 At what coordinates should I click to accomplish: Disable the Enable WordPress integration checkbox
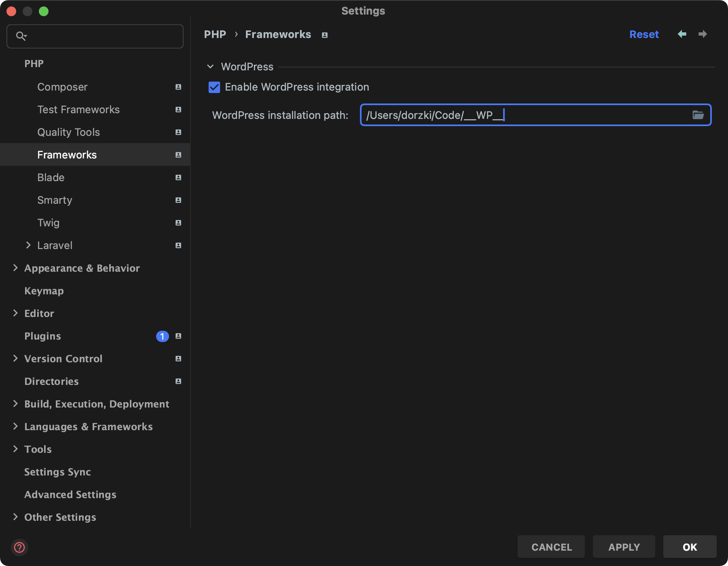[x=214, y=87]
